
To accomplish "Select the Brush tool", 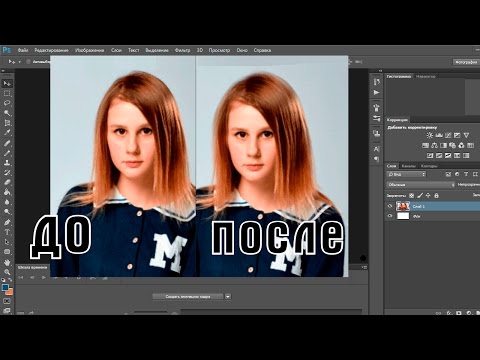I will click(7, 153).
